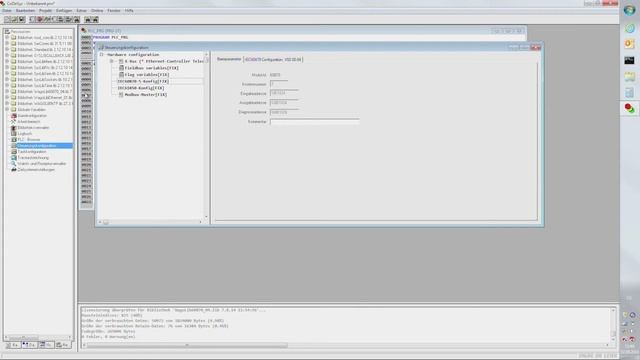This screenshot has height=360, width=640.
Task: Click the Ausgabeadresse input field
Action: tap(284, 102)
